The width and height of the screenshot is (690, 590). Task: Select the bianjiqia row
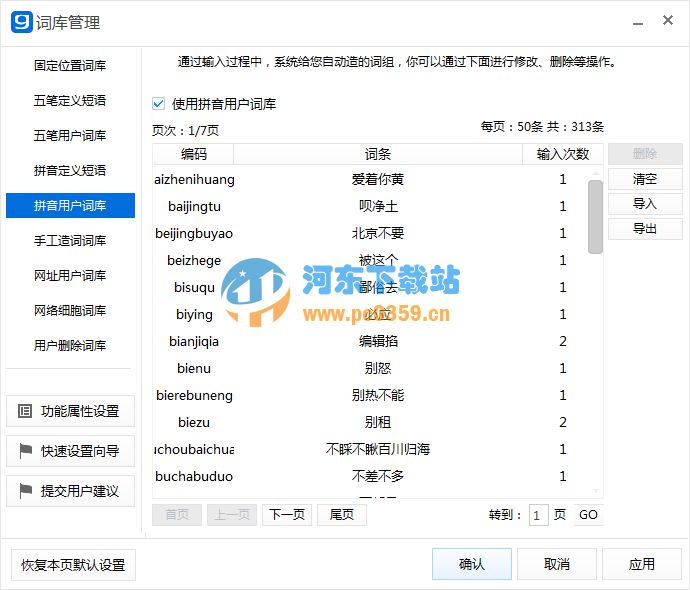(x=371, y=341)
